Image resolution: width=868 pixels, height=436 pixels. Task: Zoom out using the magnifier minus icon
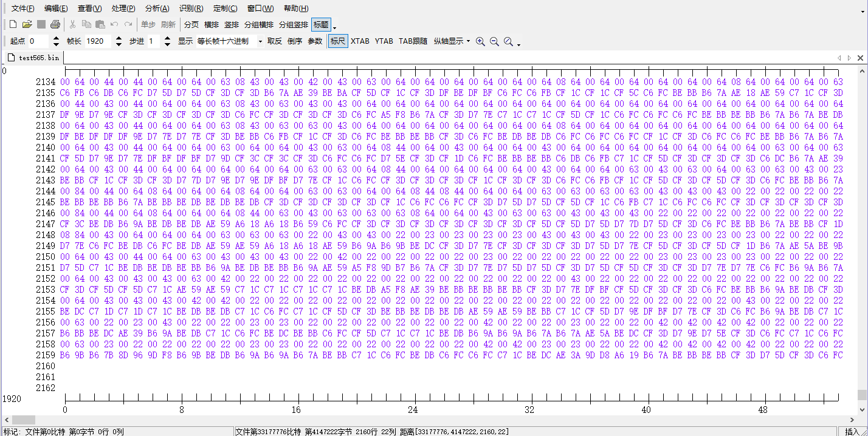(494, 41)
